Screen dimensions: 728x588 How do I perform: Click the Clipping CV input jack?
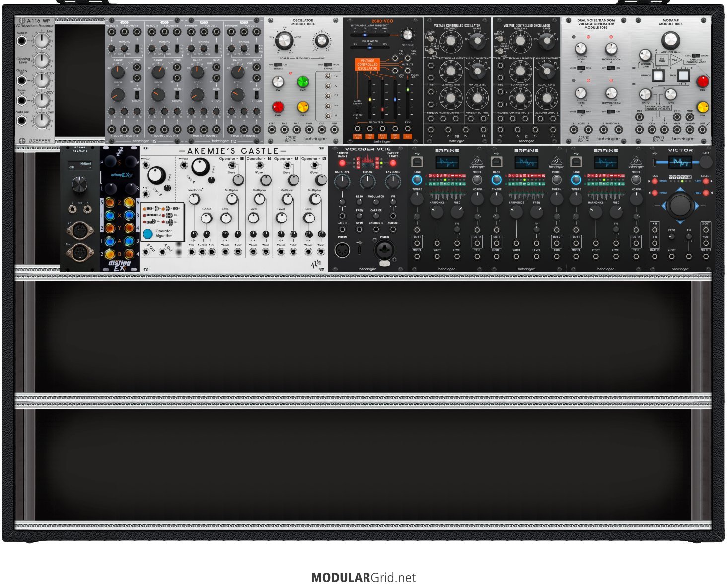pos(22,79)
